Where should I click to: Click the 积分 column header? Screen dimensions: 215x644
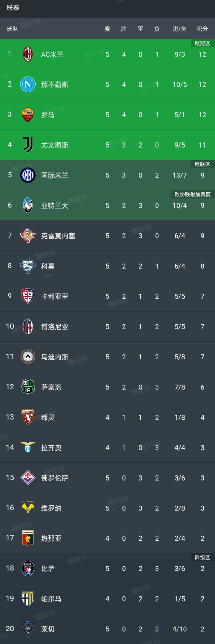coord(202,29)
